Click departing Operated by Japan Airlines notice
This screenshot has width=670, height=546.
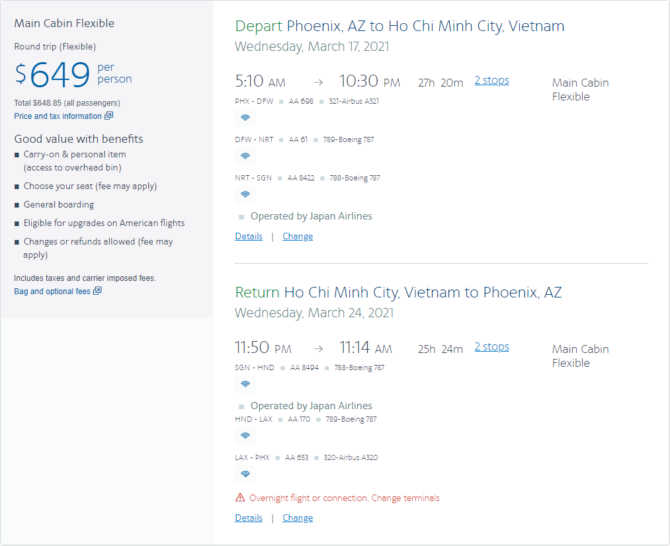[311, 216]
